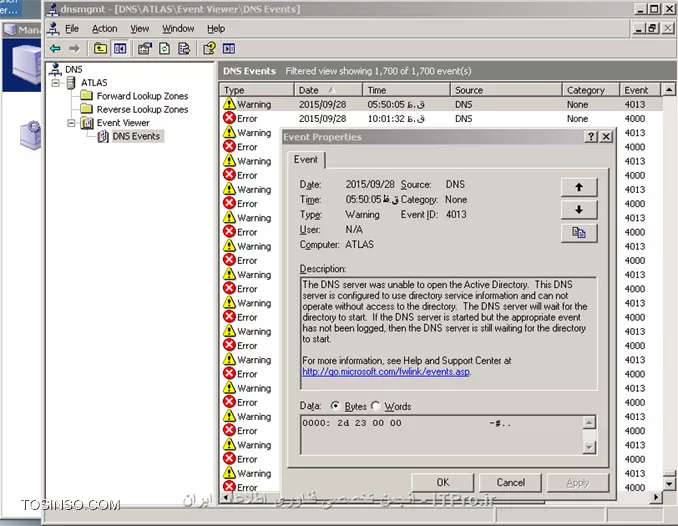Screen dimensions: 678x526
Task: Select the Event Viewer tree label
Action: click(x=123, y=123)
